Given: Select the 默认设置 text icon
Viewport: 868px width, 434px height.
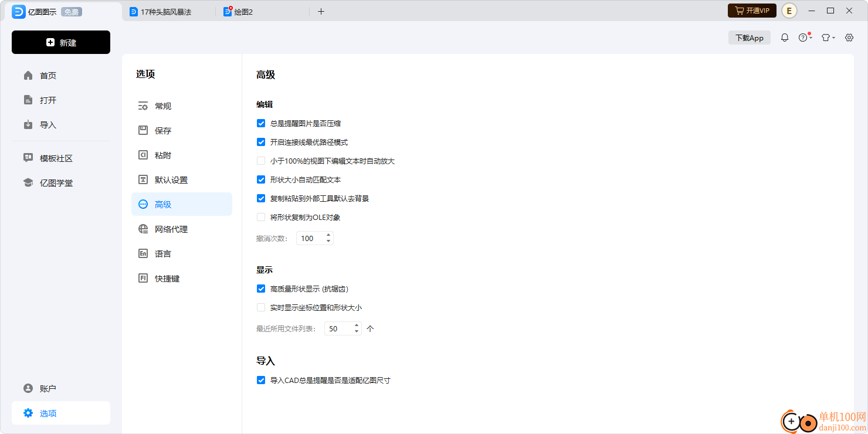Looking at the screenshot, I should click(x=143, y=180).
